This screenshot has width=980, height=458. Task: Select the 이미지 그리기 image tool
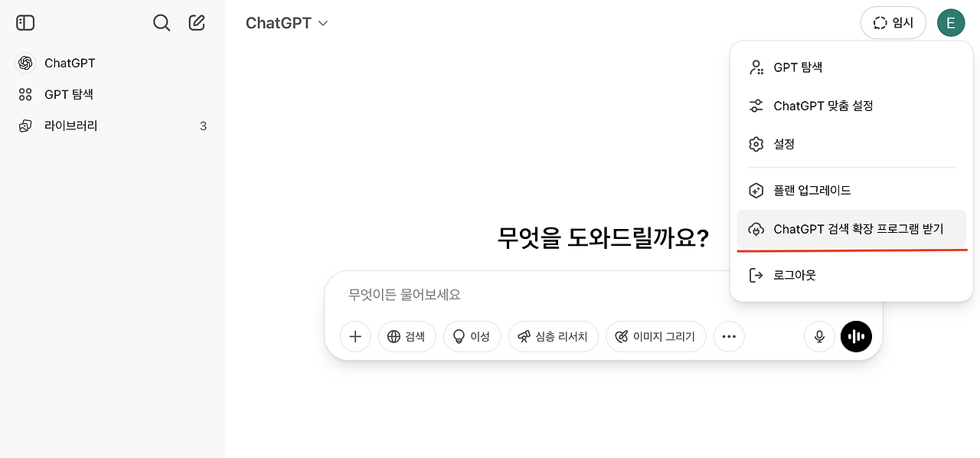[655, 336]
